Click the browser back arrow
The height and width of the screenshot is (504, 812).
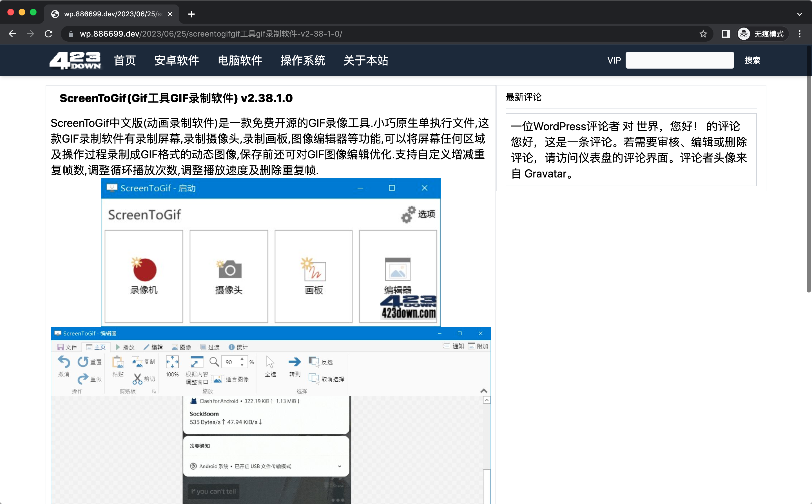[x=12, y=34]
